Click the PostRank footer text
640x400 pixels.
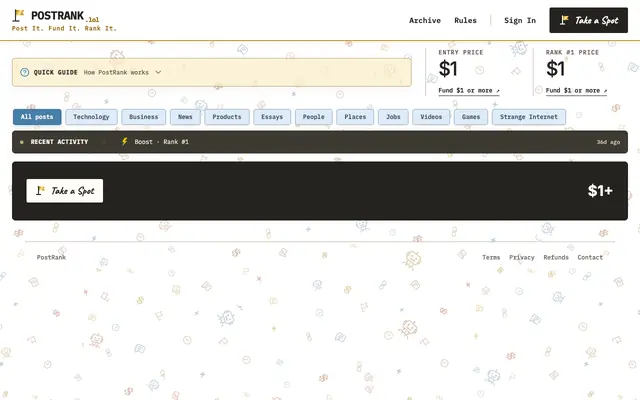click(51, 257)
